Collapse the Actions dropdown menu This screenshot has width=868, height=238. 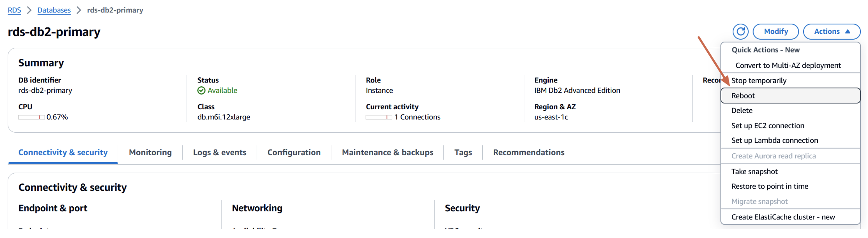831,32
